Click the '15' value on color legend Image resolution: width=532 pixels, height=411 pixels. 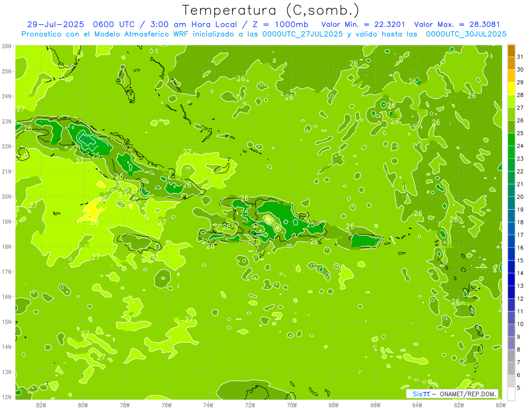(x=520, y=261)
